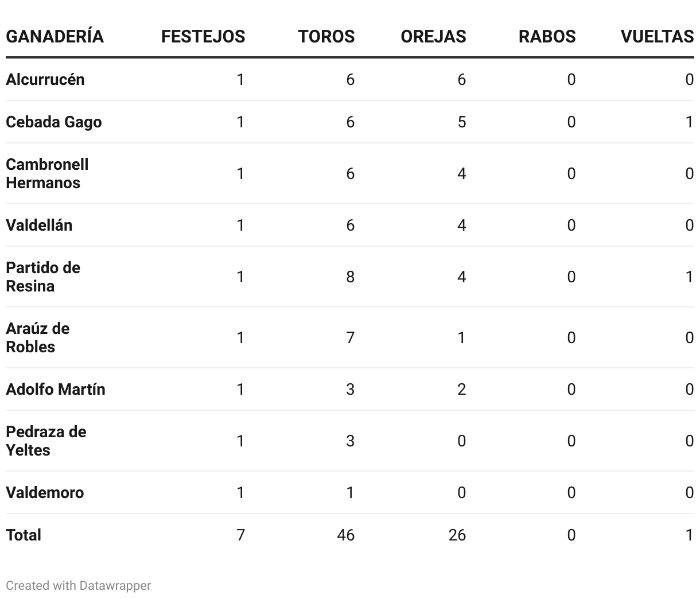Select the Partido de Resina name

coord(43,277)
